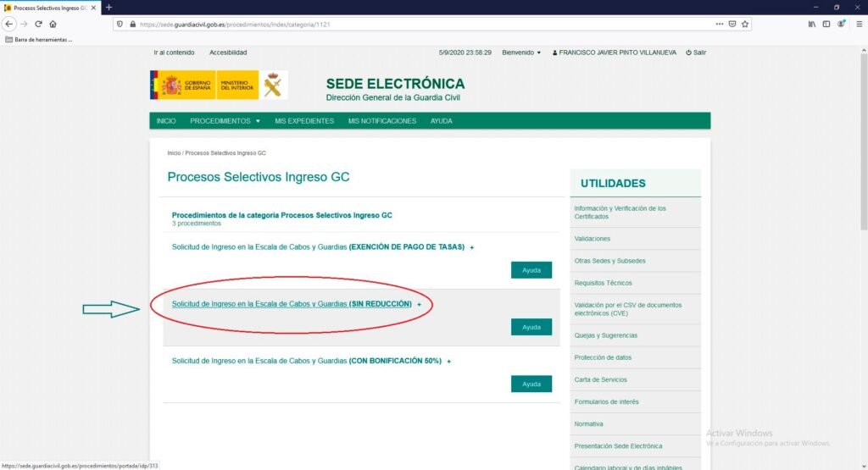Open the browser home page icon

(53, 24)
